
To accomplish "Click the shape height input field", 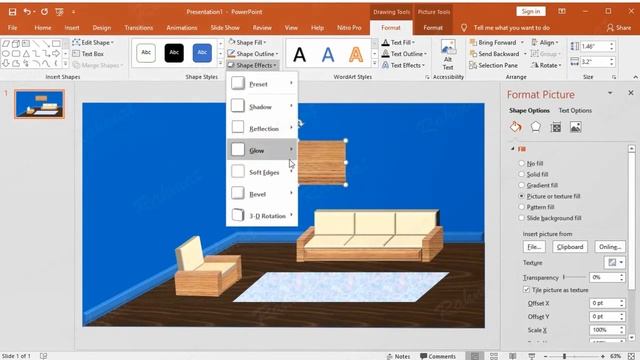I will pos(594,47).
